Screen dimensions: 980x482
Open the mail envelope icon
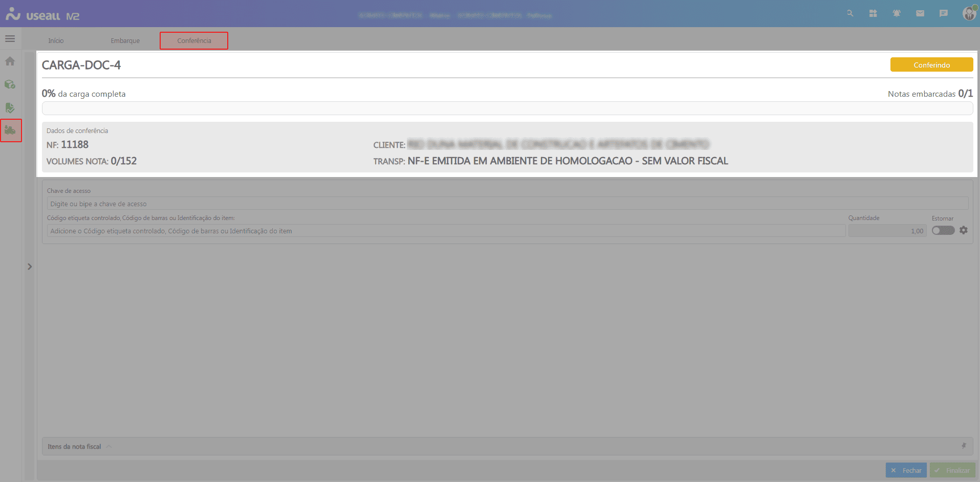(920, 13)
